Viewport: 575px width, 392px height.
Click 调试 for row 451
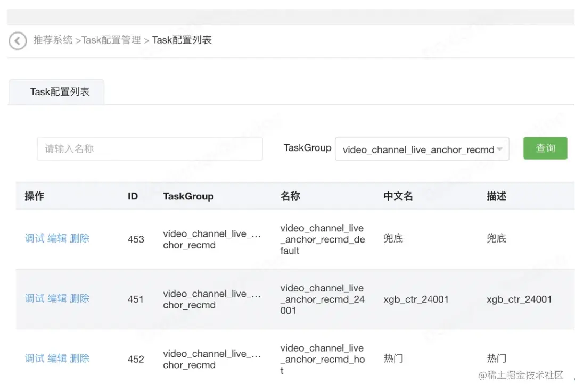point(35,298)
